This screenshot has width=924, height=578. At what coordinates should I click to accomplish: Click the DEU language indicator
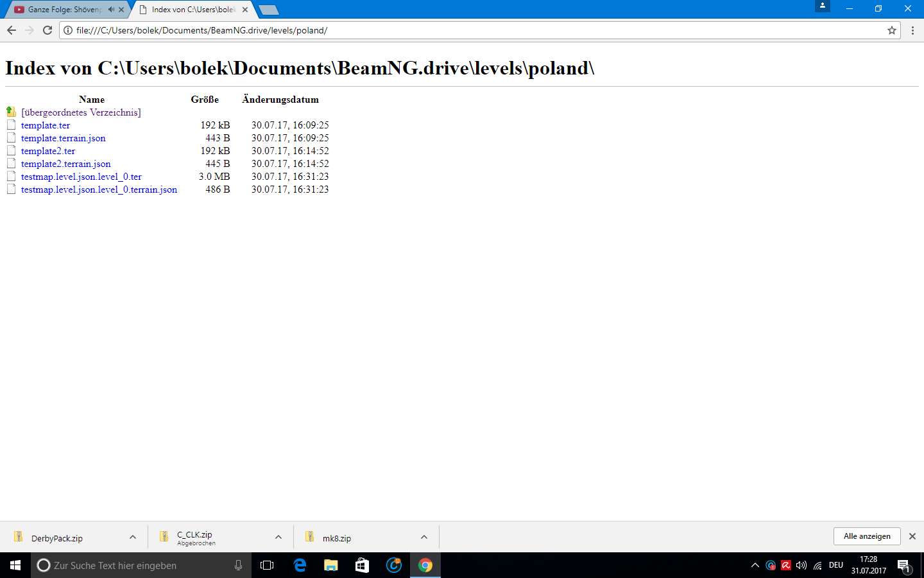tap(836, 565)
